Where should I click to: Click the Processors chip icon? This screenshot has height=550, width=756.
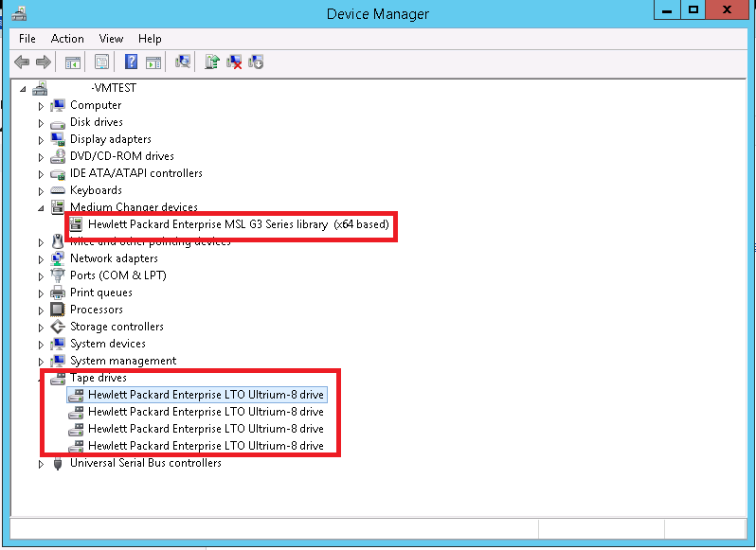[58, 310]
